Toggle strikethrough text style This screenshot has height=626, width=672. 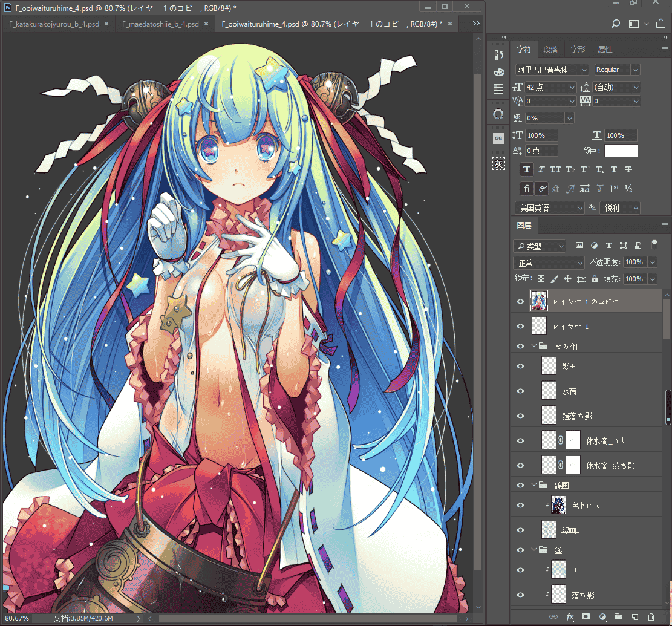coord(628,170)
